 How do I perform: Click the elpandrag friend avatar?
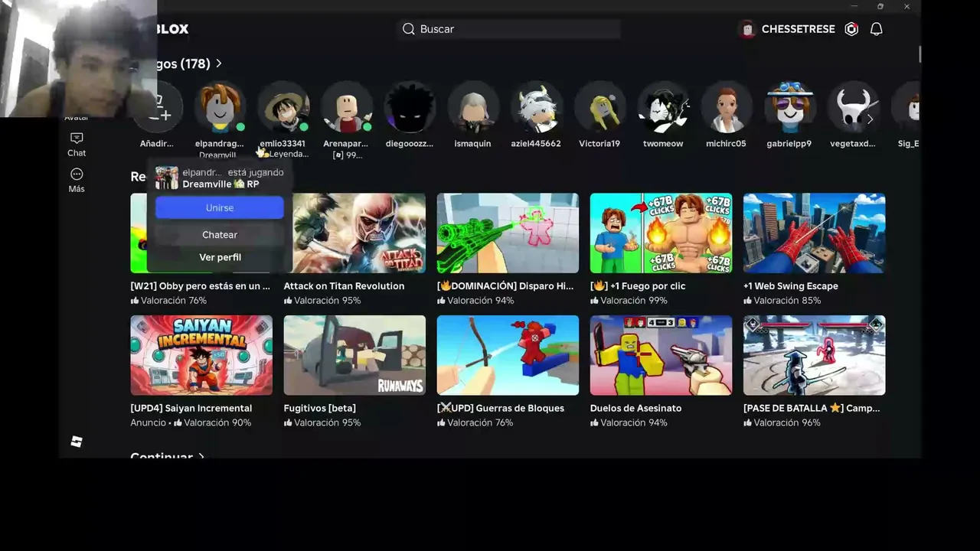220,107
